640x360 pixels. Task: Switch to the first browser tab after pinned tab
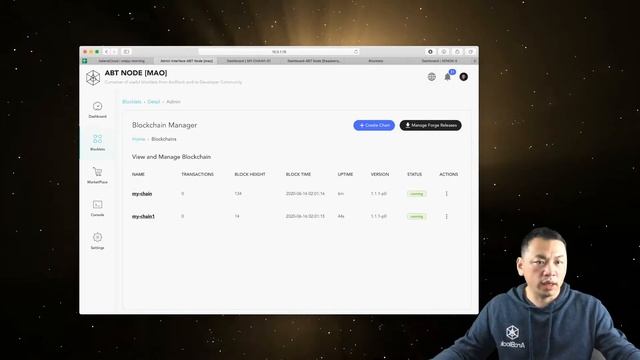[121, 61]
